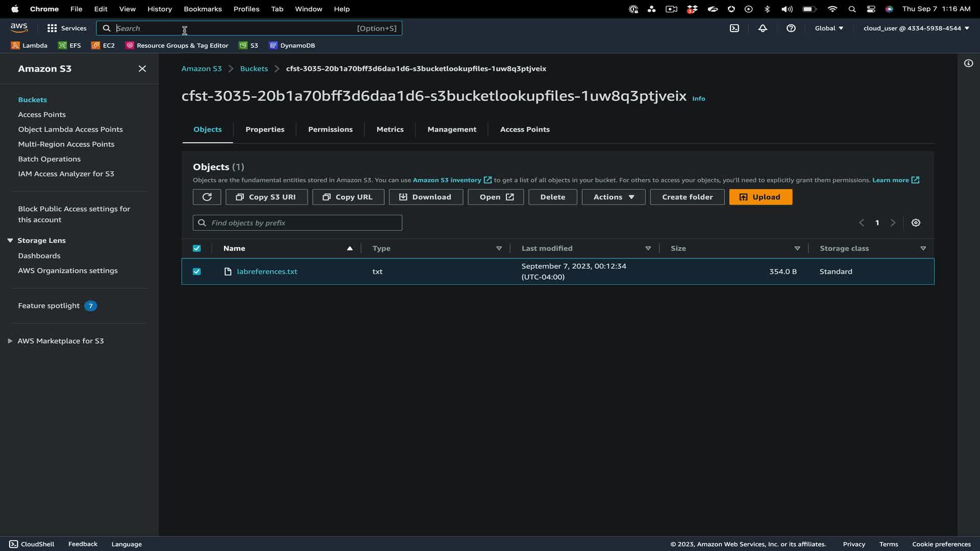Open the Lambda bookmark shortcut
Image resolution: width=980 pixels, height=551 pixels.
tap(29, 45)
